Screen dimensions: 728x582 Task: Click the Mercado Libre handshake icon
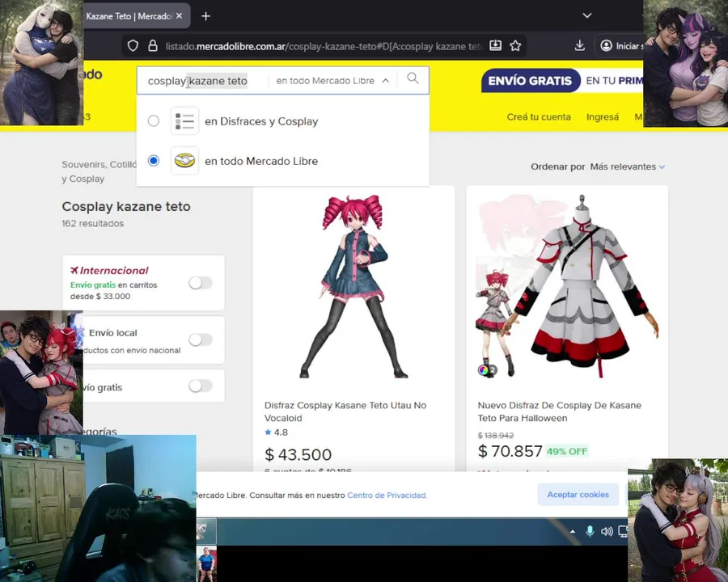coord(184,161)
